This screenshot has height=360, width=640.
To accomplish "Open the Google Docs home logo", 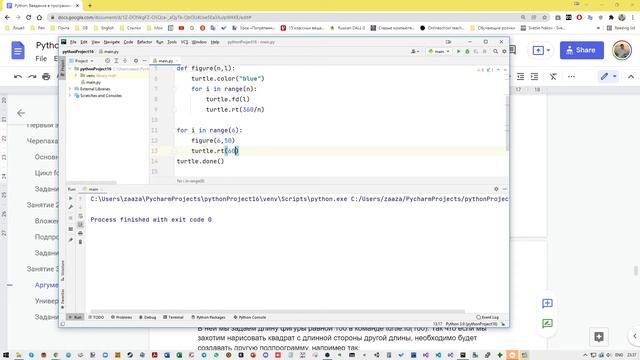I will tap(18, 50).
